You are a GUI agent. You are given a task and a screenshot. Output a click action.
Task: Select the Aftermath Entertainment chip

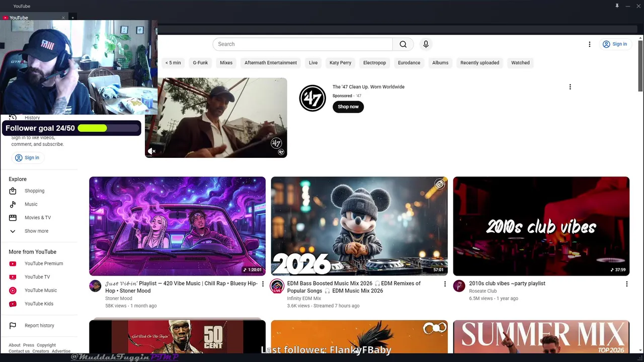coord(271,63)
